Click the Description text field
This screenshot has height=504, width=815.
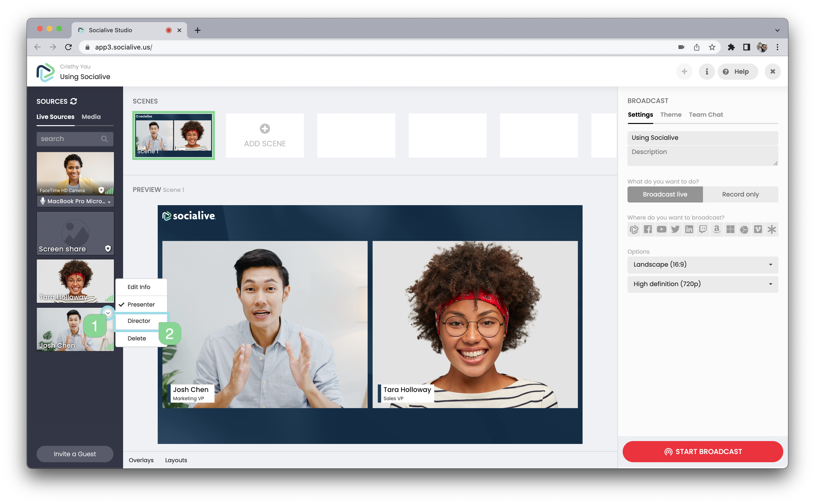[702, 156]
